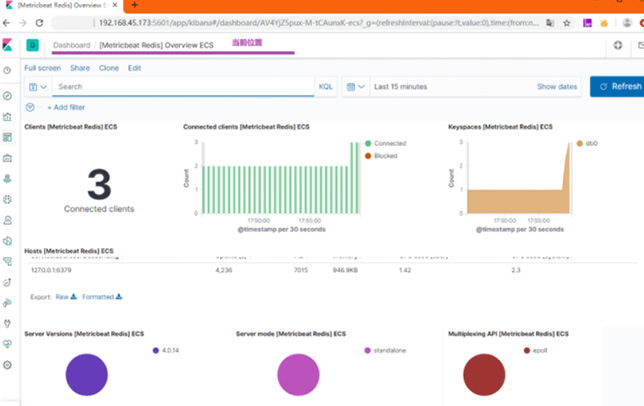Open a new browser tab

[x=134, y=5]
